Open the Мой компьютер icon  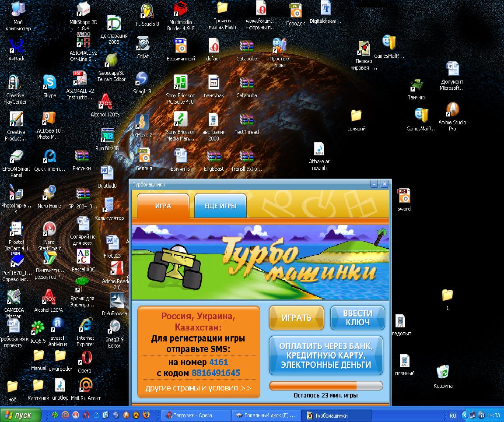coord(18,11)
